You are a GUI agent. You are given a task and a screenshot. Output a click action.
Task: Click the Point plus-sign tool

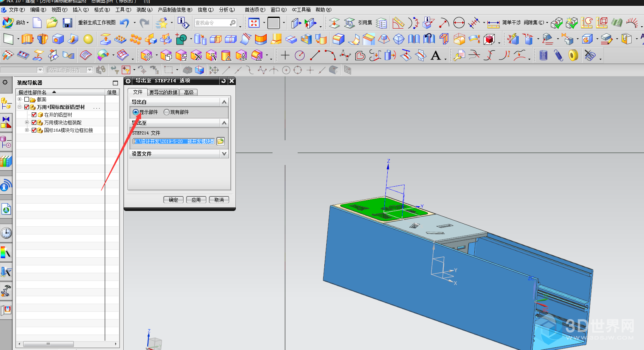pyautogui.click(x=285, y=55)
